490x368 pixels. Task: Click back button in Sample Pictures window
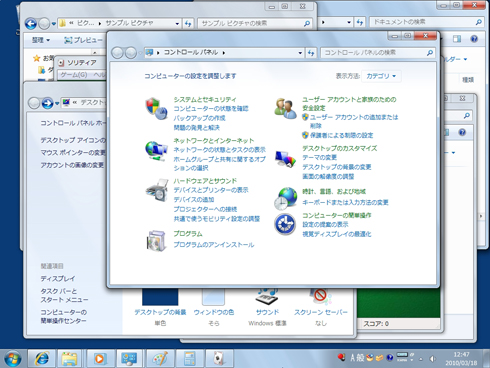pos(31,23)
